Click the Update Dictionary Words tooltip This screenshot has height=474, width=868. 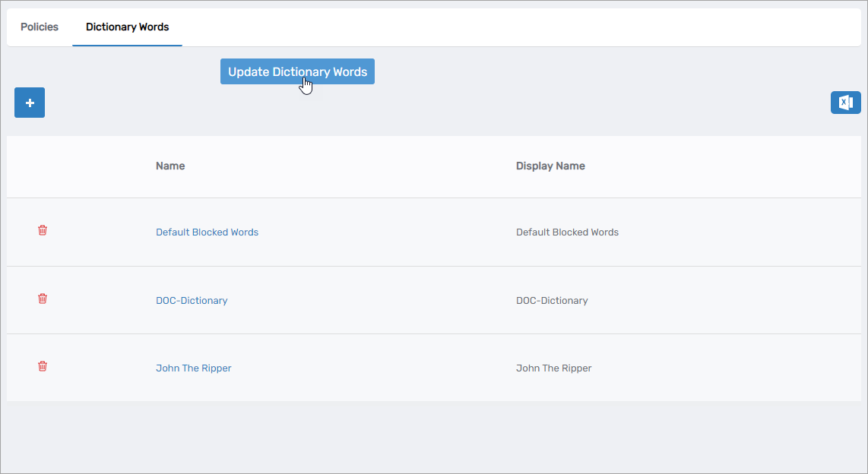(x=297, y=71)
